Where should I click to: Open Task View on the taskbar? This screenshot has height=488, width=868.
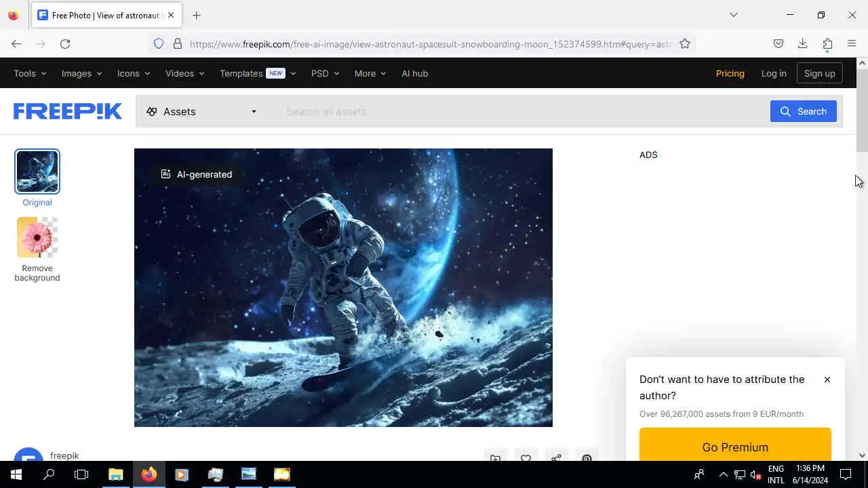click(x=81, y=474)
